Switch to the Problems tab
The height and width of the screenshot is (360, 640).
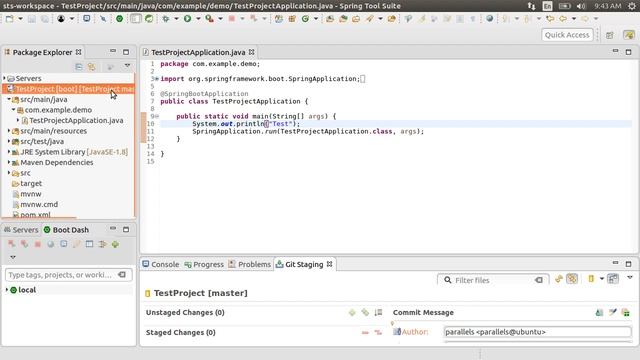249,264
